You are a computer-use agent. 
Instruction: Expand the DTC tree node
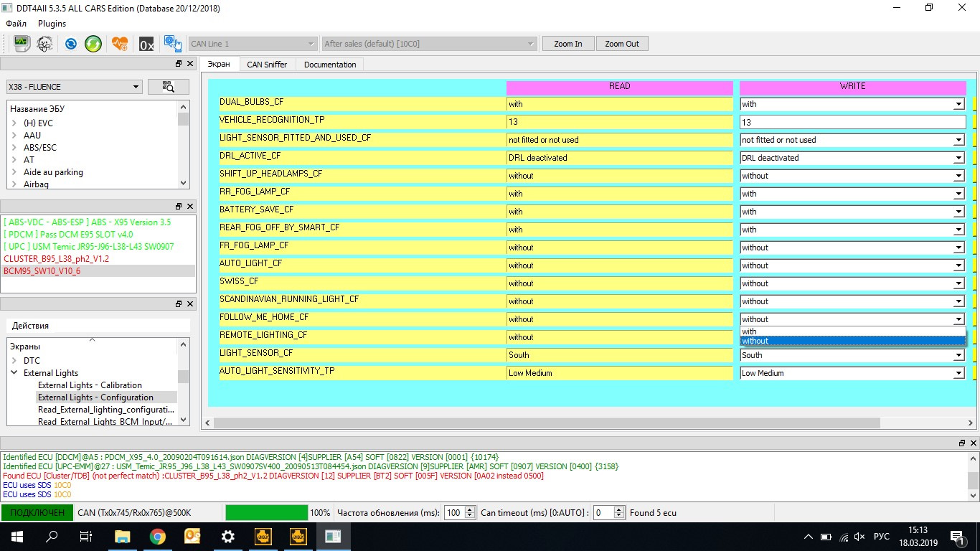(14, 361)
